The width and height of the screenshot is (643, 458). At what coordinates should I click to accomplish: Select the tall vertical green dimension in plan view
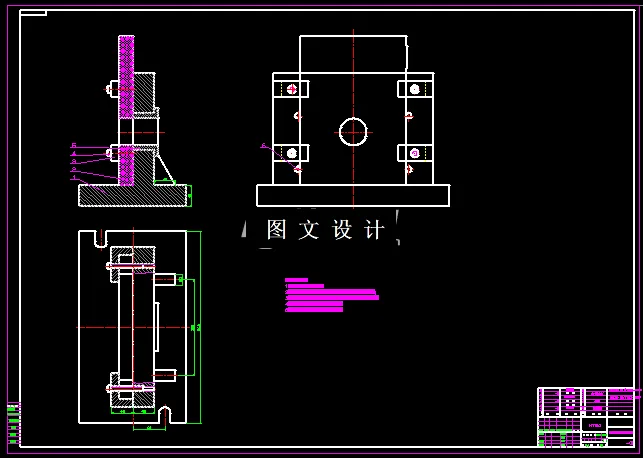pos(200,327)
